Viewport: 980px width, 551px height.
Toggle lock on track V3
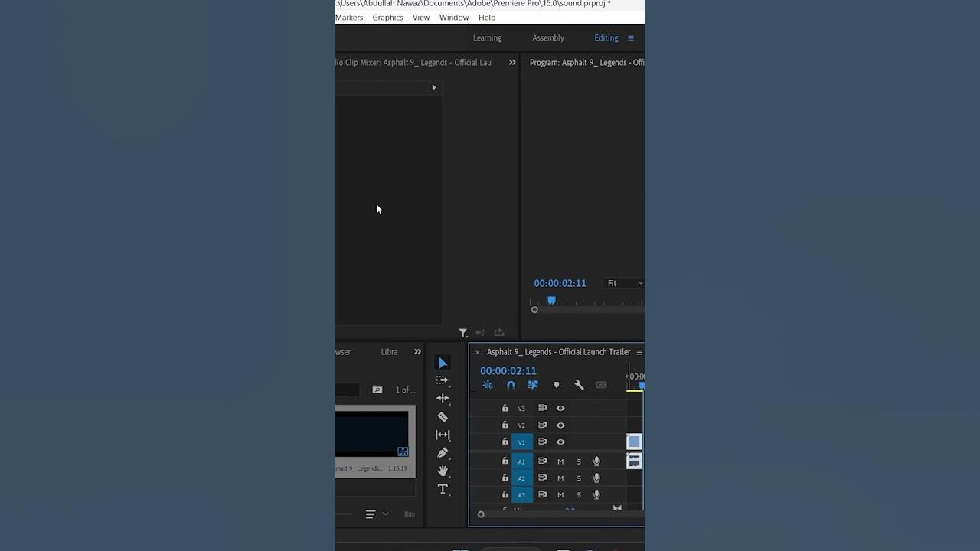click(x=505, y=409)
